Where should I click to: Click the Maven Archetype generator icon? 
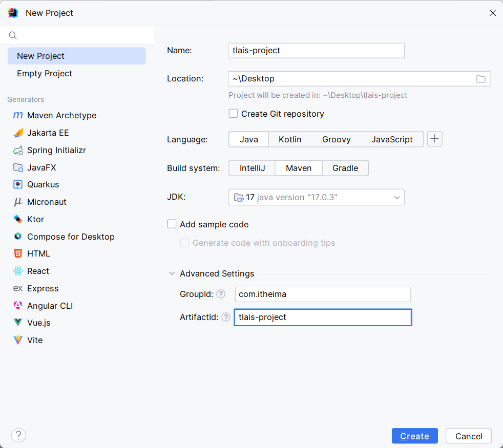(x=18, y=115)
